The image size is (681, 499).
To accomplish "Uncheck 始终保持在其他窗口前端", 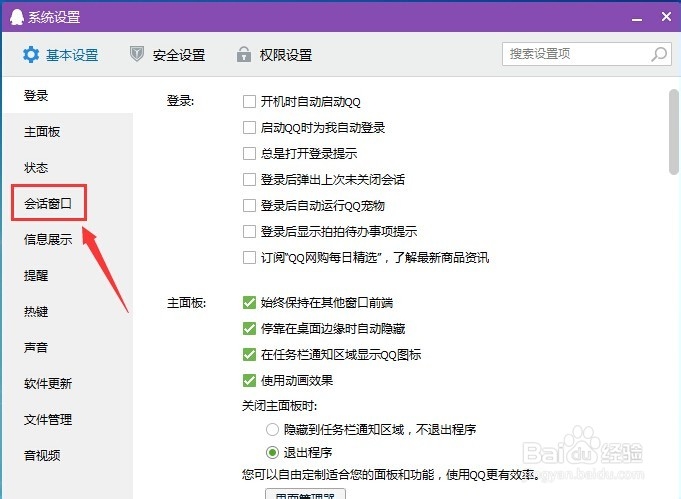I will 249,302.
